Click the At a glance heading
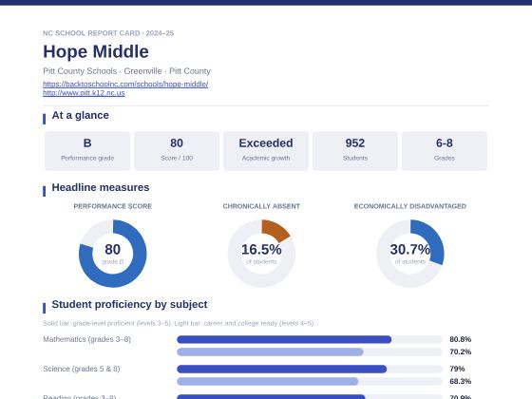 click(x=80, y=115)
